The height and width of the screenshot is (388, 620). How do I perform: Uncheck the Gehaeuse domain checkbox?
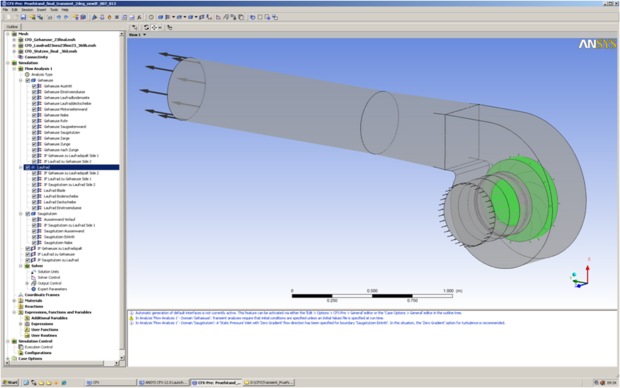coord(28,80)
